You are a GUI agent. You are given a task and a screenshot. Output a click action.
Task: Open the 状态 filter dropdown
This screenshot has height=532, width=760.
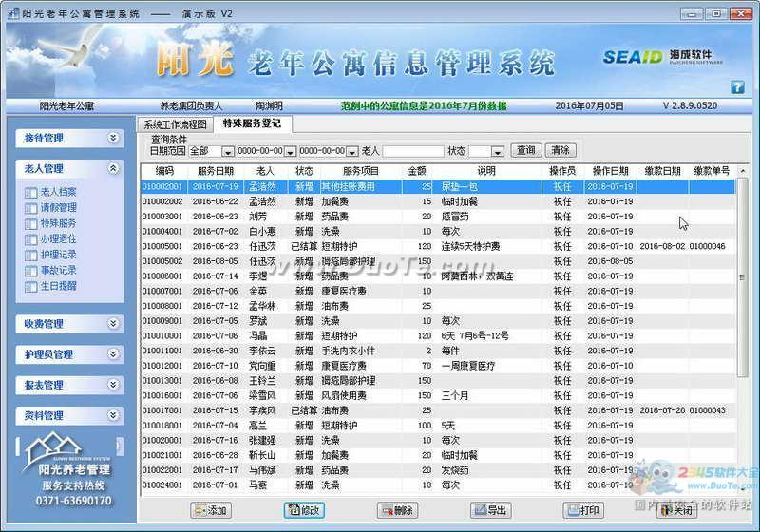499,151
